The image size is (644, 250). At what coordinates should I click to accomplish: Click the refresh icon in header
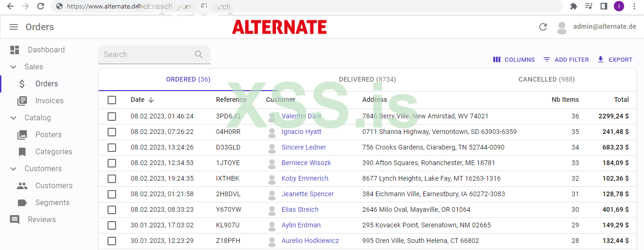click(x=543, y=27)
